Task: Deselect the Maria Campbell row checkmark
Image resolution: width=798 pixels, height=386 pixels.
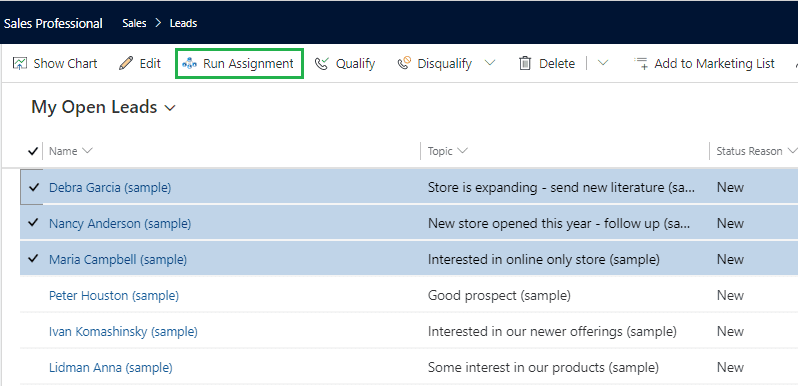Action: tap(34, 259)
